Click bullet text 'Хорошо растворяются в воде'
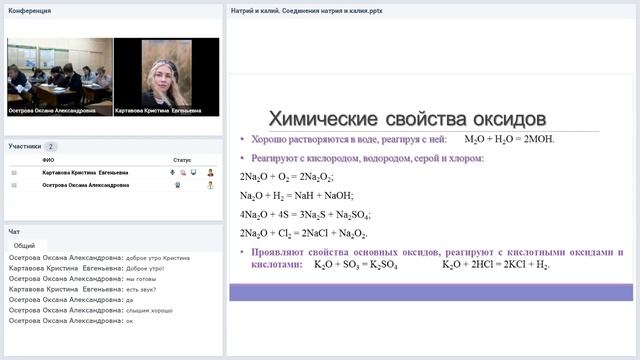 tap(349, 140)
